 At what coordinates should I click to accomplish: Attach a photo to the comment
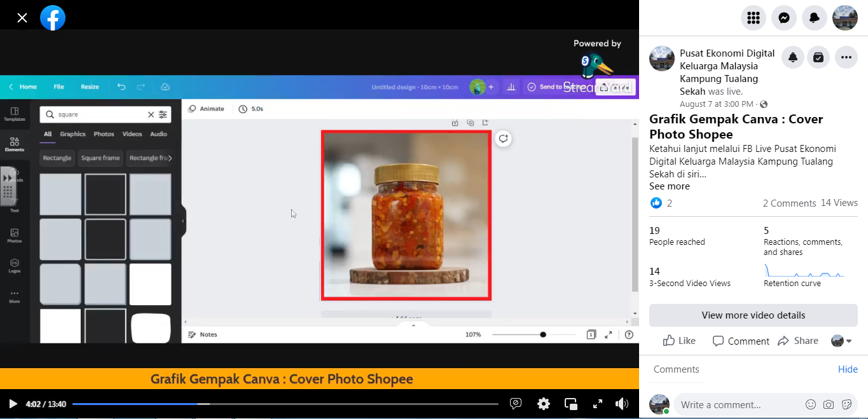(x=829, y=404)
